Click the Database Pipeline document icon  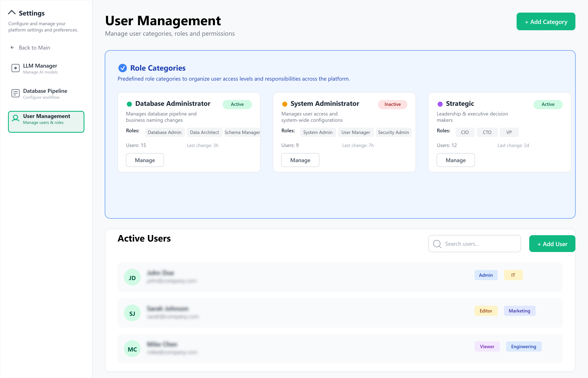point(15,93)
